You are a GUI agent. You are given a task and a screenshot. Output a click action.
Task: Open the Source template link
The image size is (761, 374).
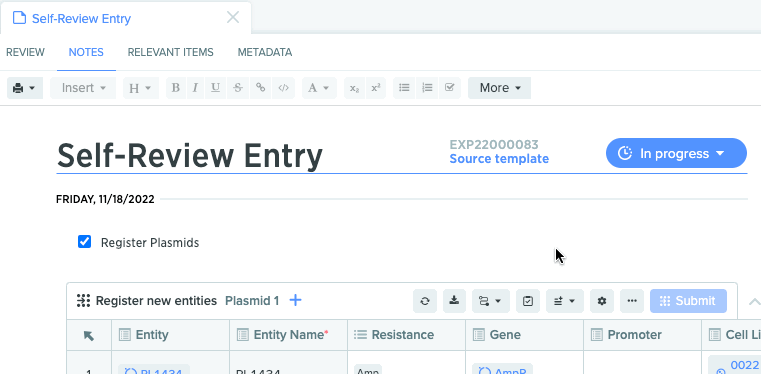(x=499, y=159)
